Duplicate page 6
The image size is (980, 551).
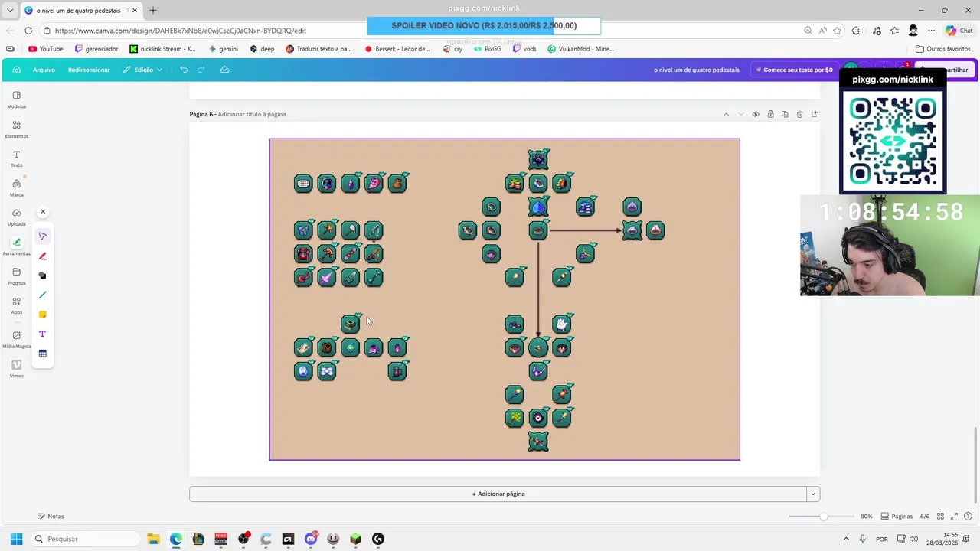coord(785,114)
